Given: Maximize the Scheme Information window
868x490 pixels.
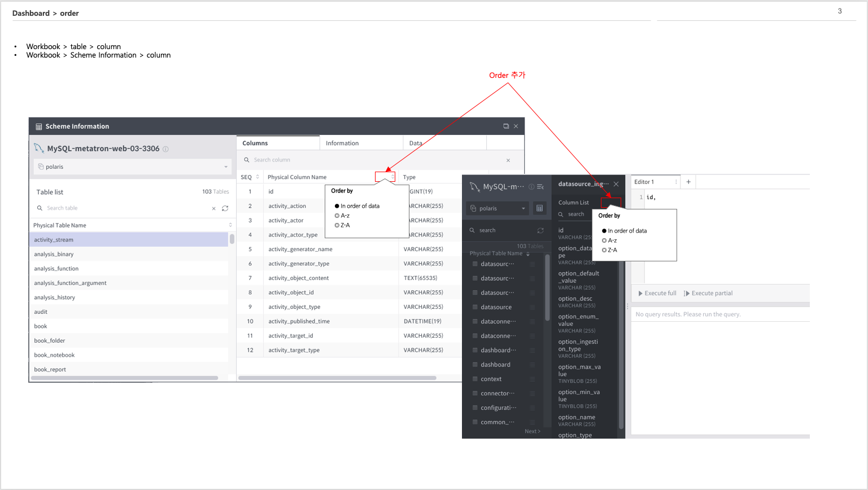Looking at the screenshot, I should tap(506, 126).
